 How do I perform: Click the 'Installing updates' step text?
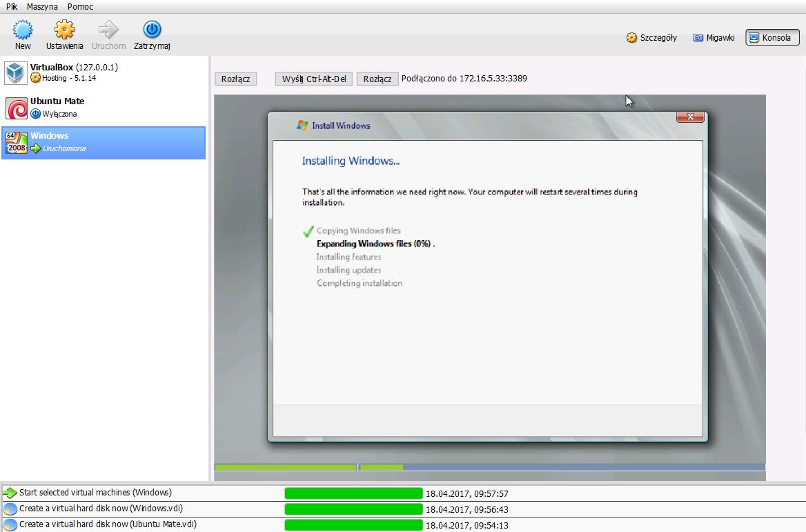point(348,270)
